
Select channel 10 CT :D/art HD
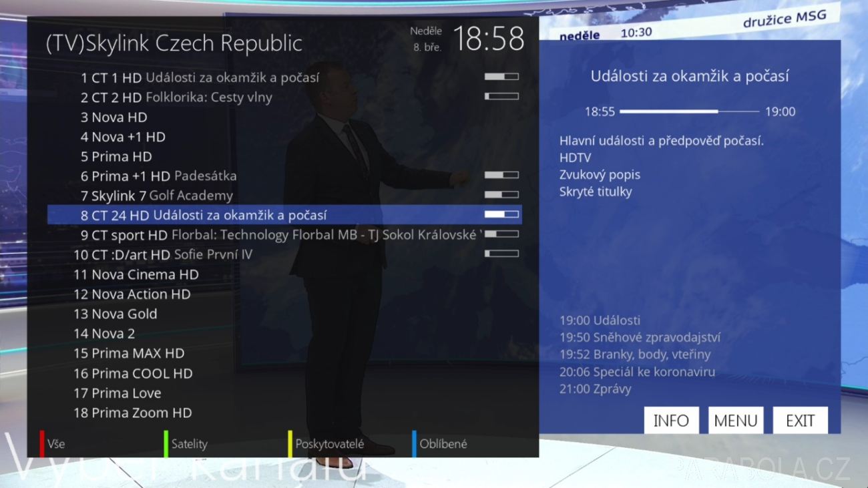click(284, 254)
